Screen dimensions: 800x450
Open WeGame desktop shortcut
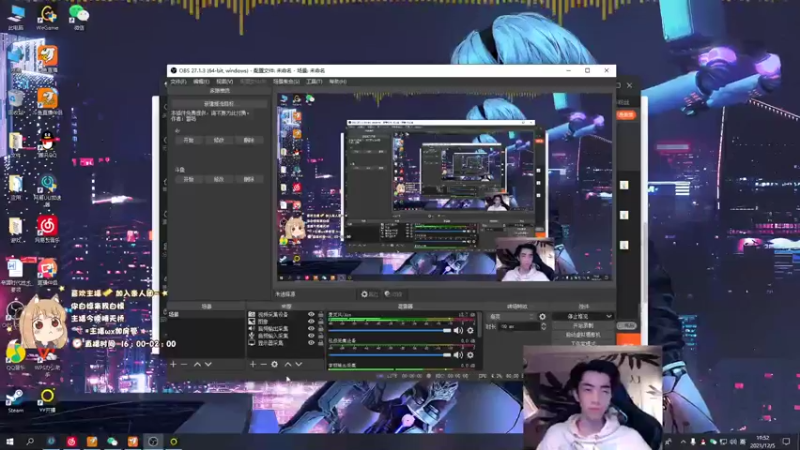[47, 18]
